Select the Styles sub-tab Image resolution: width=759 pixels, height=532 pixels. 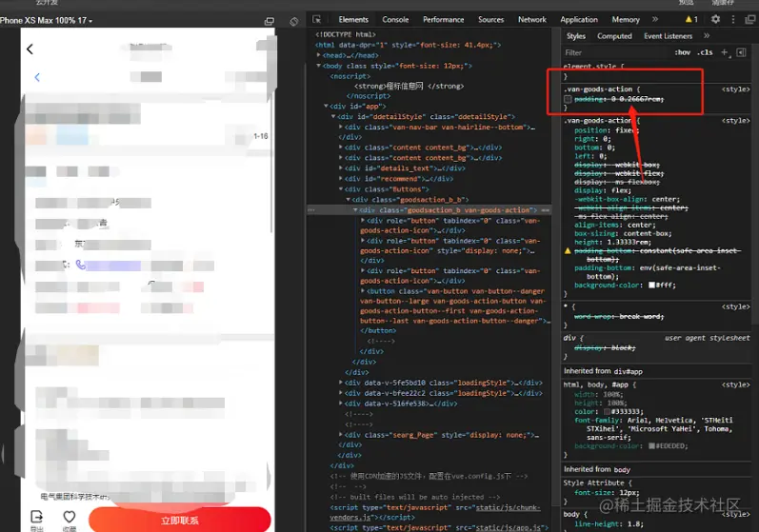[575, 36]
